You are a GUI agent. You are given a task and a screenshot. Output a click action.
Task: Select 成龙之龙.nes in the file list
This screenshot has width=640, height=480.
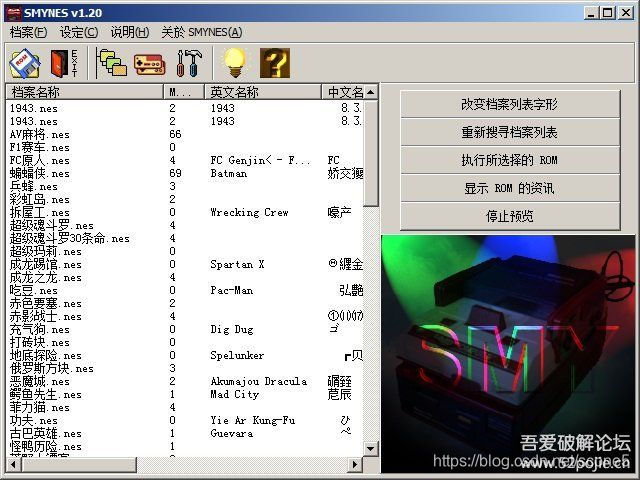[46, 278]
